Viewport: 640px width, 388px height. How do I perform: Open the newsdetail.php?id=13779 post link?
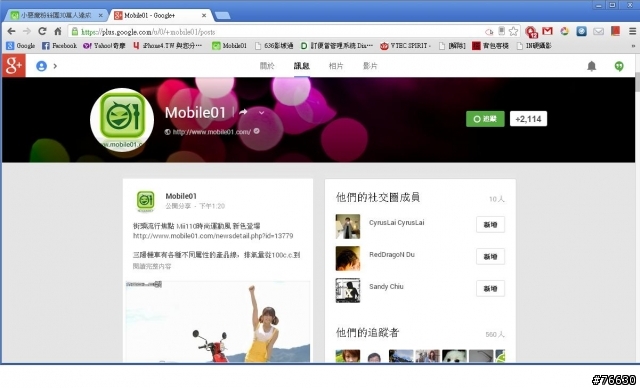click(x=213, y=236)
